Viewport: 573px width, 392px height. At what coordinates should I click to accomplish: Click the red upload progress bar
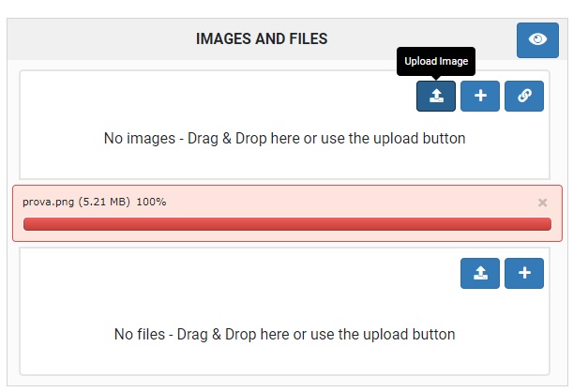(287, 224)
